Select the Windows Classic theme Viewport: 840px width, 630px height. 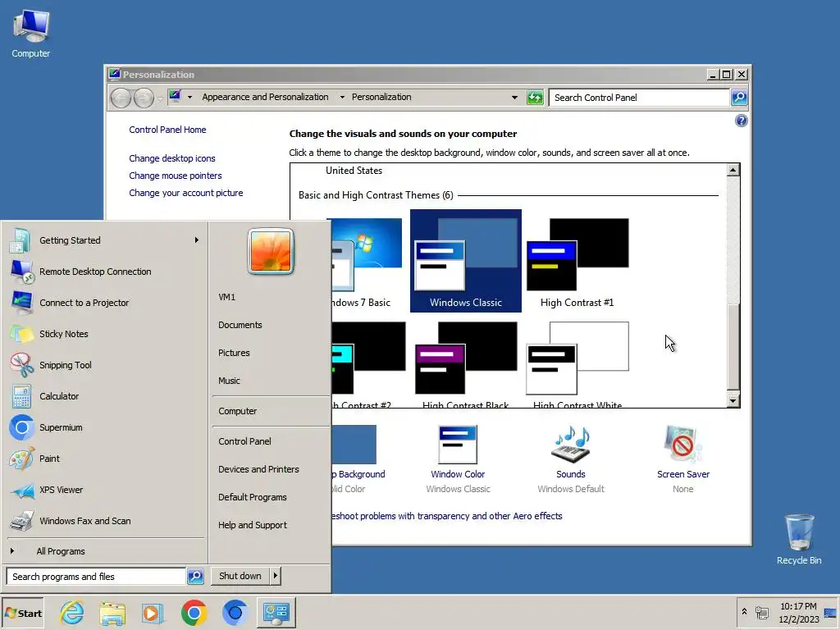pos(466,261)
